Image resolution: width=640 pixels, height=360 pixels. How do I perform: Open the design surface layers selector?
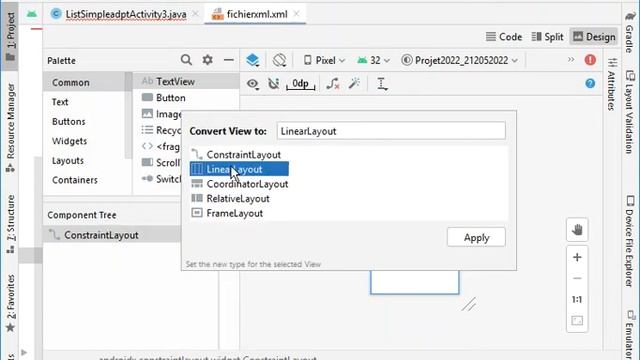tap(253, 60)
